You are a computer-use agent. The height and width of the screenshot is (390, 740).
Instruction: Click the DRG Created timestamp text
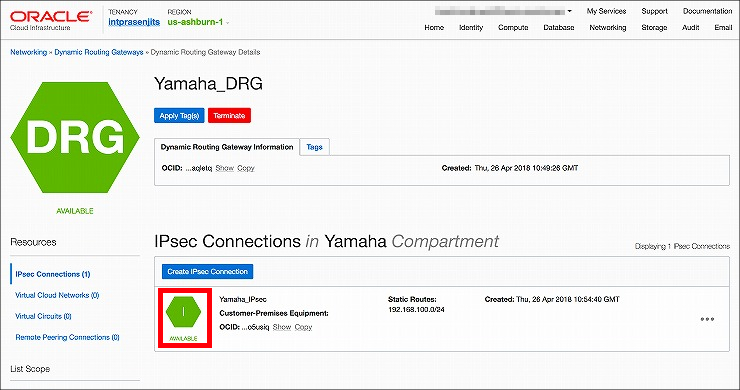coord(510,168)
